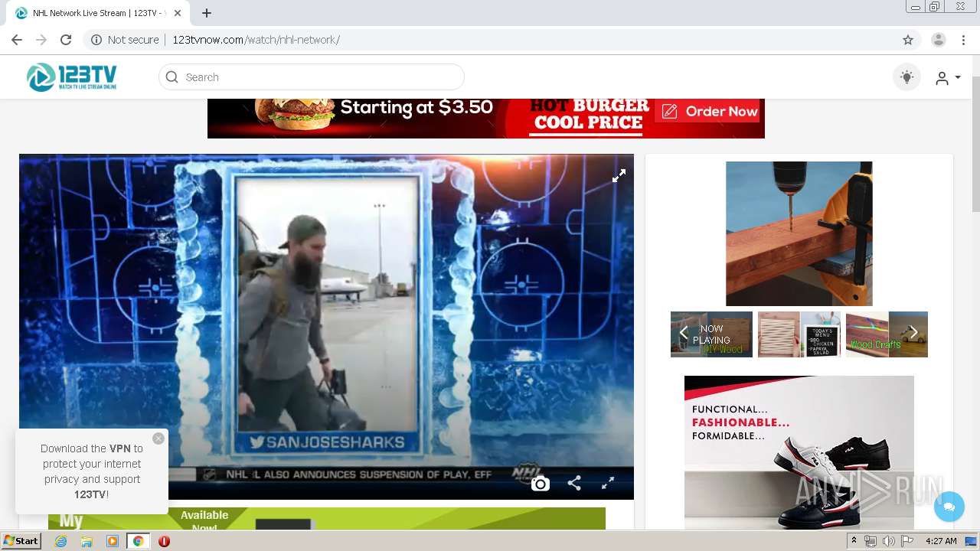Viewport: 980px width, 551px height.
Task: Open the DIY Wood now playing thumbnail
Action: (x=711, y=334)
